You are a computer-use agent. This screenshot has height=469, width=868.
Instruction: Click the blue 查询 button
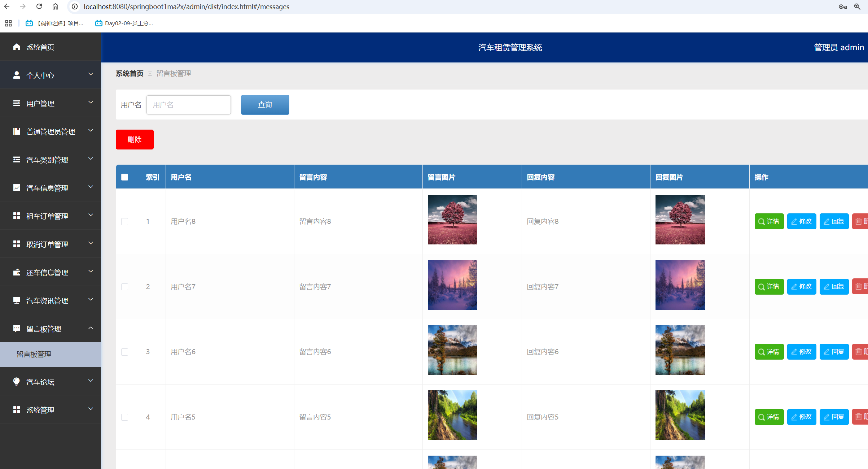tap(265, 105)
